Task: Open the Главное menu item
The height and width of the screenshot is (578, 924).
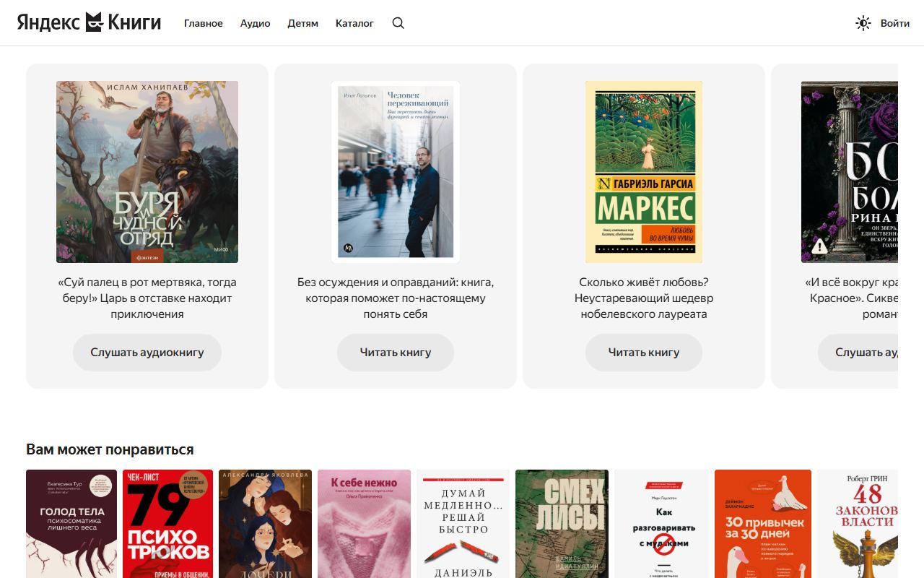Action: click(x=204, y=23)
